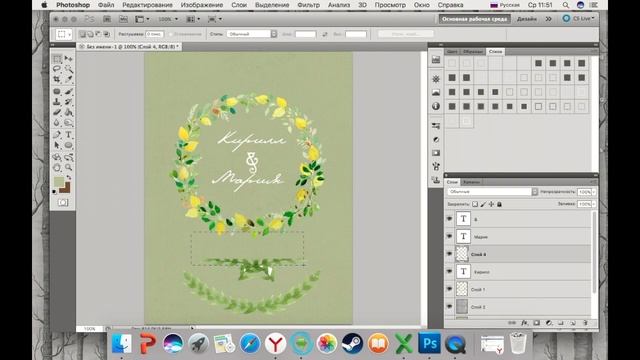Select the Brush tool
The width and height of the screenshot is (640, 360).
(69, 91)
